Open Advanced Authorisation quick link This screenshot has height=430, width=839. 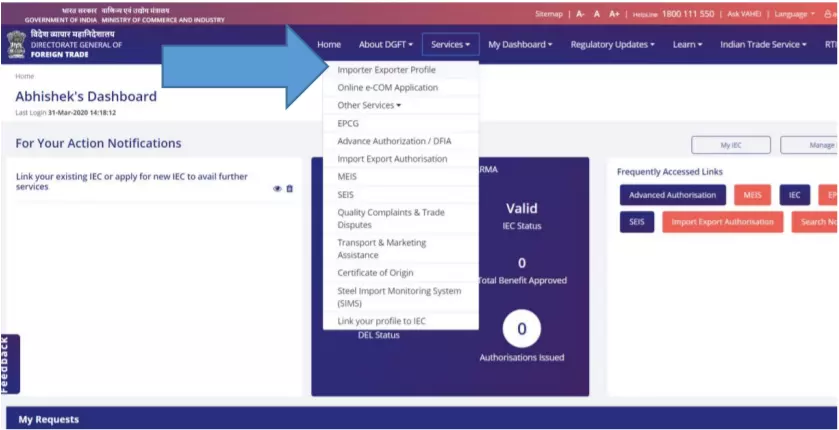coord(673,195)
